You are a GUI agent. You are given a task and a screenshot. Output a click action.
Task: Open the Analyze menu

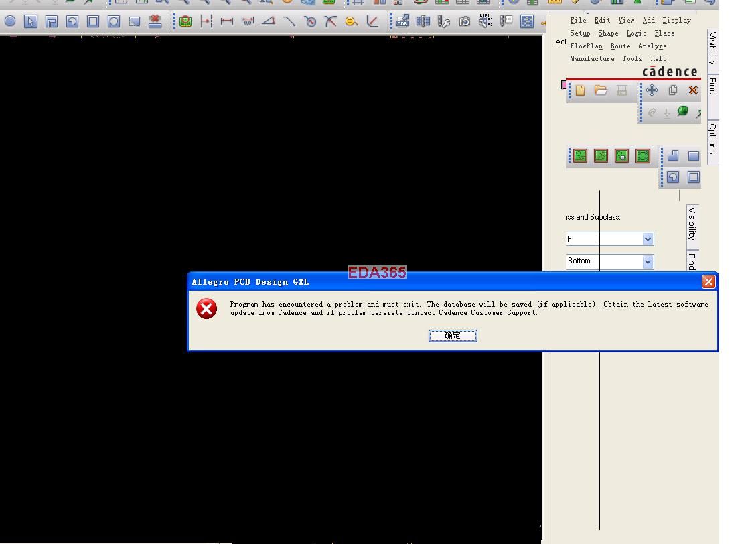click(652, 46)
